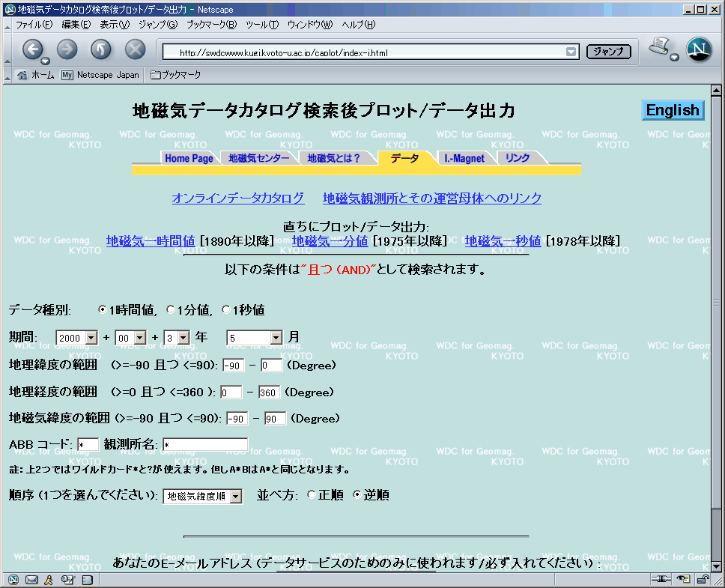
Task: Switch to the リンク tab
Action: point(518,158)
